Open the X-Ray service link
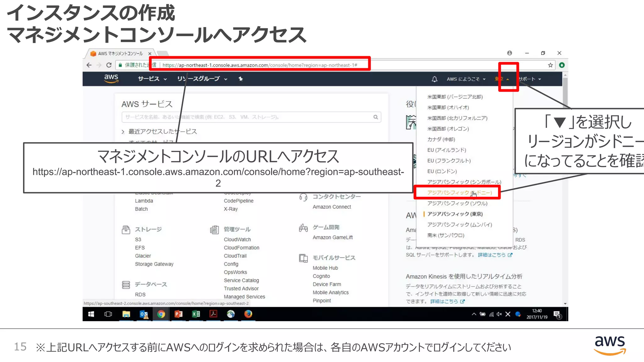The image size is (644, 362). pyautogui.click(x=231, y=209)
